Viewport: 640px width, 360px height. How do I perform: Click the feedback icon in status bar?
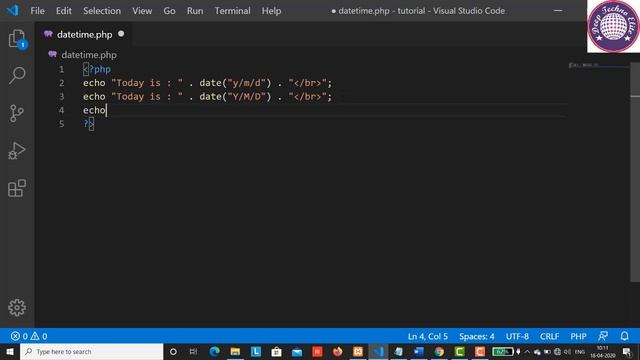(x=603, y=336)
